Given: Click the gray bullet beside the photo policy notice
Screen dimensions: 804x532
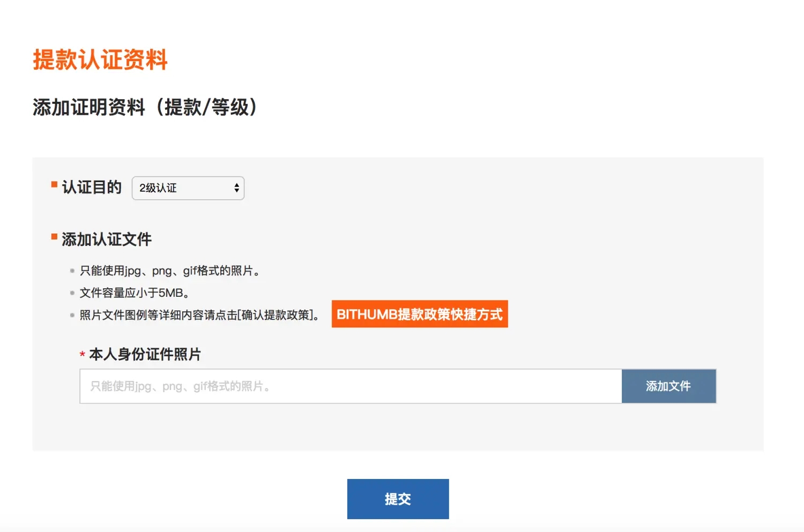Looking at the screenshot, I should (x=72, y=315).
